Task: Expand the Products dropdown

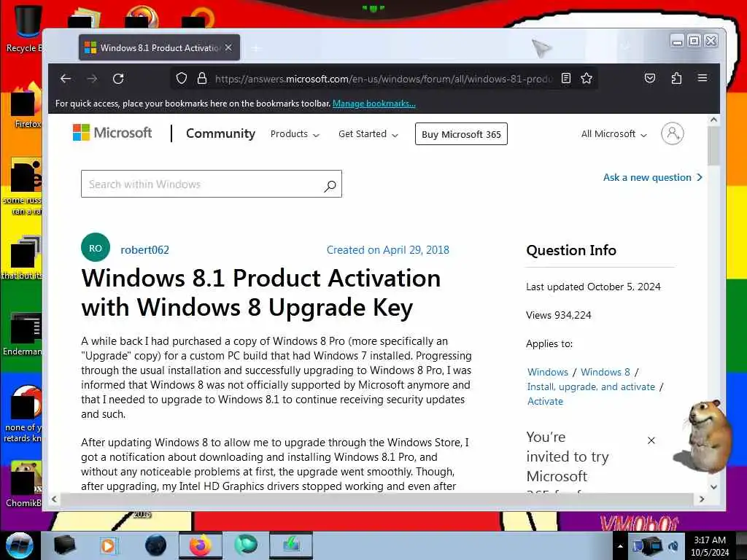Action: (295, 134)
